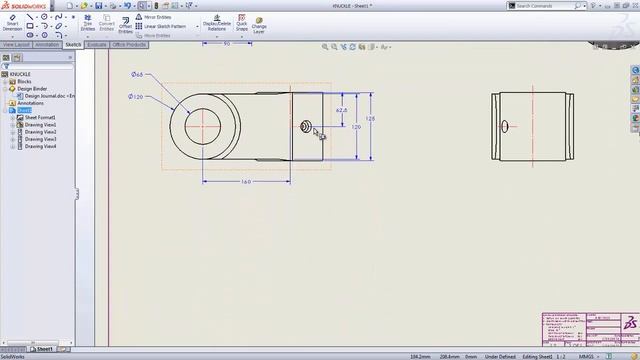Screen dimensions: 640x360
Task: Select the Spline sketch tool
Action: [x=58, y=17]
